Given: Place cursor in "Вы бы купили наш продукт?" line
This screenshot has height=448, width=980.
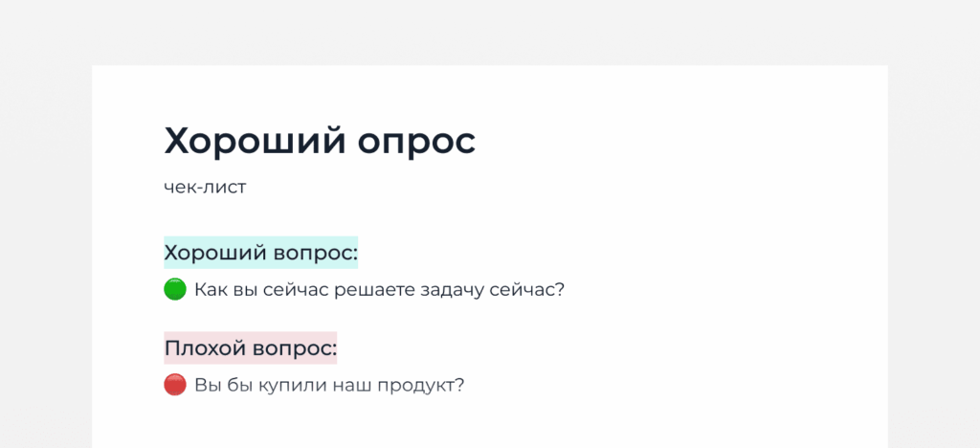Looking at the screenshot, I should tap(329, 386).
